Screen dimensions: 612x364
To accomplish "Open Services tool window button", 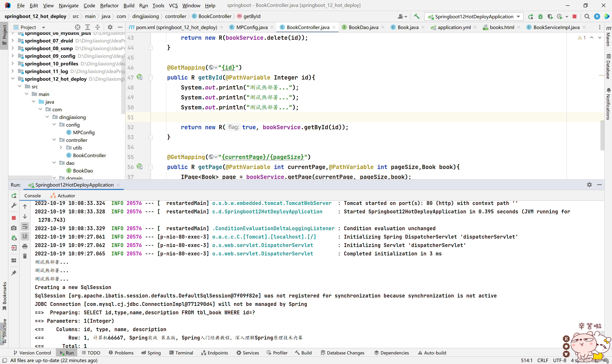I will [248, 353].
